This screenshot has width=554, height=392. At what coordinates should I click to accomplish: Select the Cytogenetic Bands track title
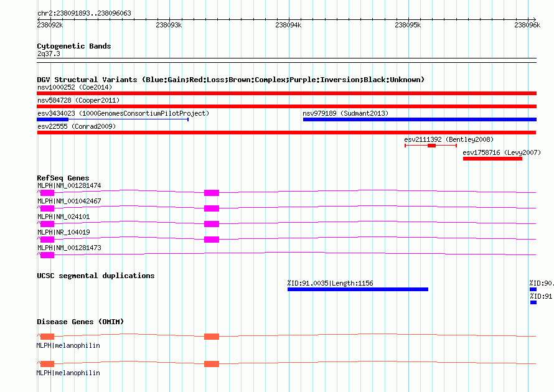(x=74, y=46)
